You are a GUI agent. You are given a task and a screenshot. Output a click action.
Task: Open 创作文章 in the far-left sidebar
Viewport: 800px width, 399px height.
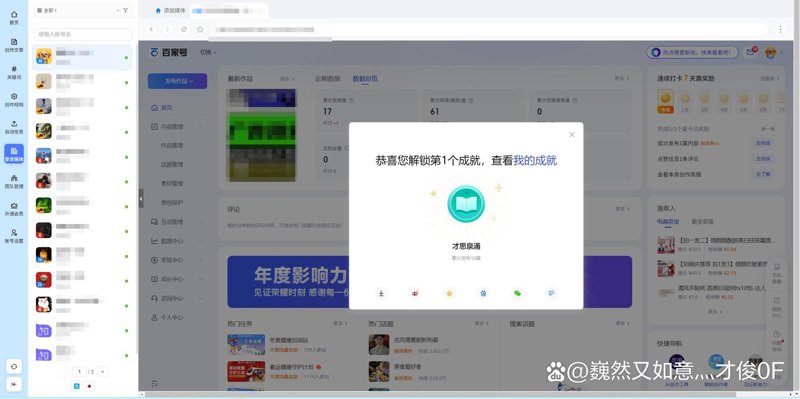[x=14, y=45]
